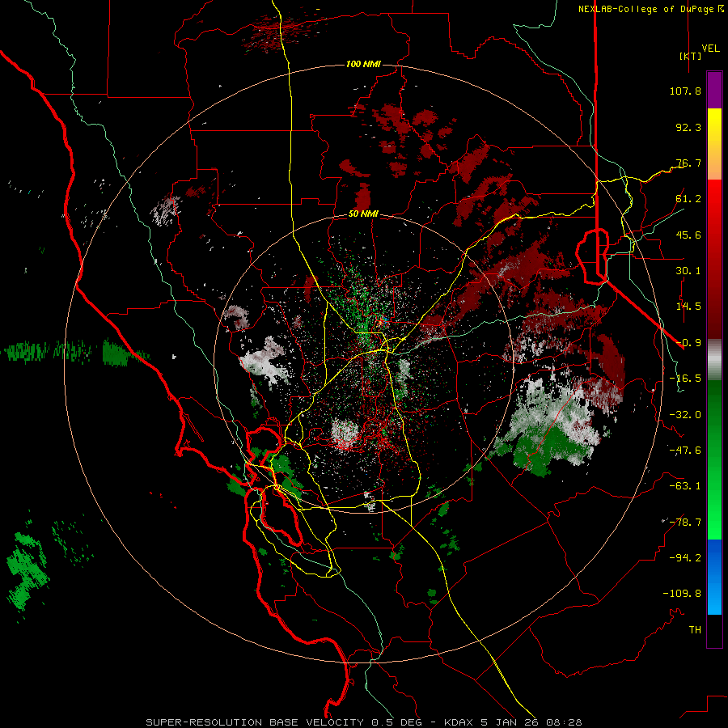Click the VEL legend title
This screenshot has width=728, height=728.
[x=710, y=48]
